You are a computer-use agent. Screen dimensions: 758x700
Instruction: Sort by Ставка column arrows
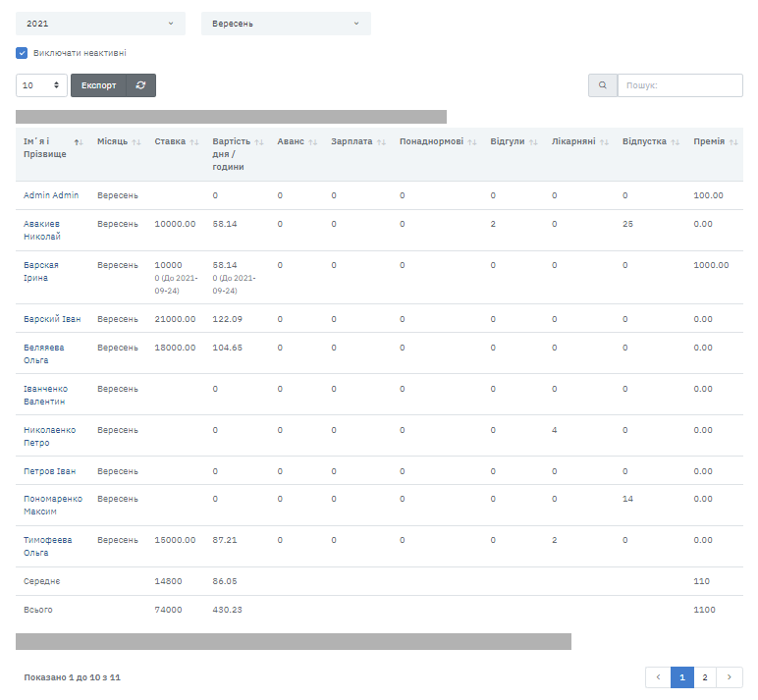194,142
